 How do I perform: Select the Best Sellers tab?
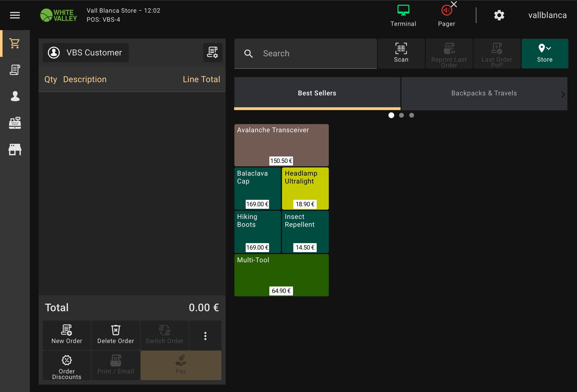pos(317,93)
